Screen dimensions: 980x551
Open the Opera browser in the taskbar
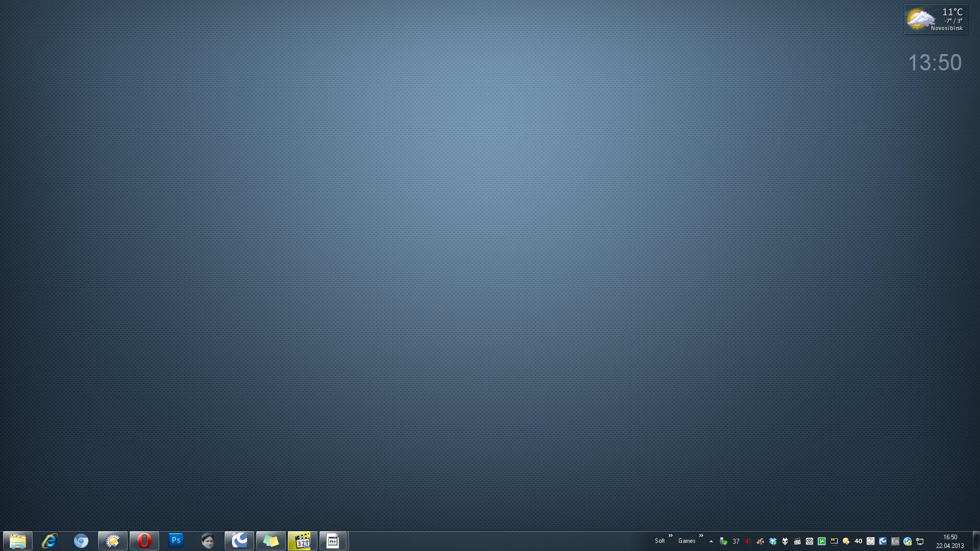pos(144,541)
